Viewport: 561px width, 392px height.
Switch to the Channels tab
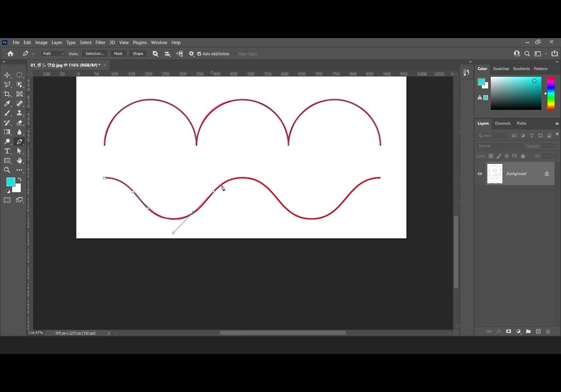[503, 124]
